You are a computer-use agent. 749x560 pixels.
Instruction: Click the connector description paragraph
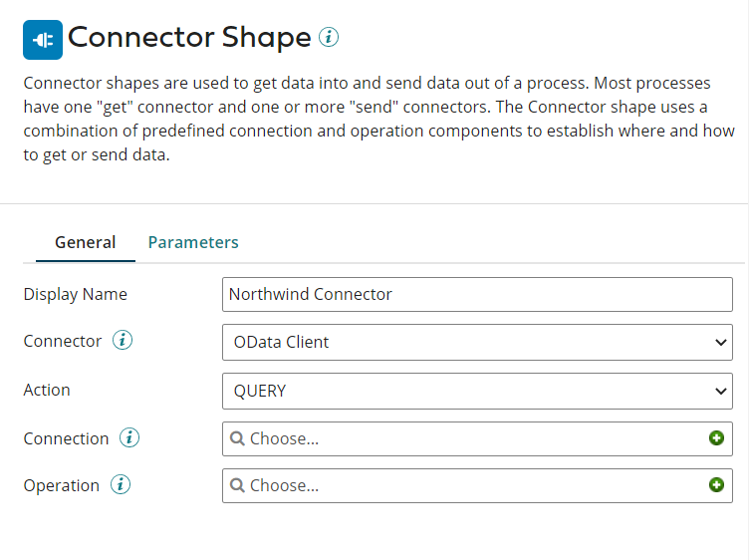pyautogui.click(x=378, y=120)
